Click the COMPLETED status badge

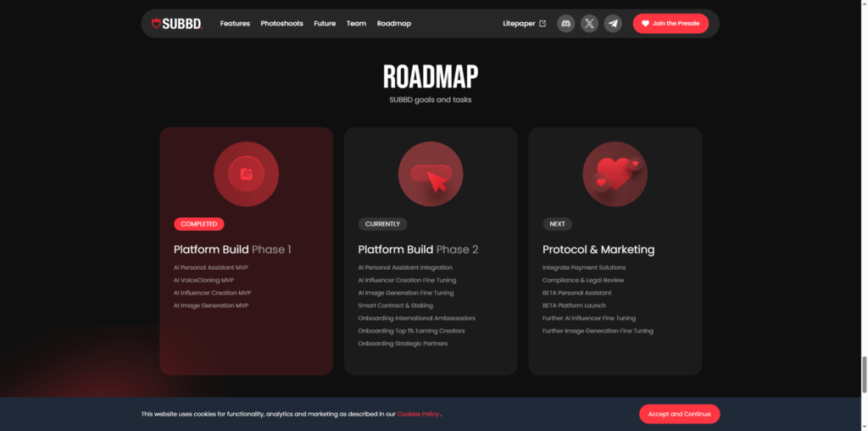click(x=198, y=224)
